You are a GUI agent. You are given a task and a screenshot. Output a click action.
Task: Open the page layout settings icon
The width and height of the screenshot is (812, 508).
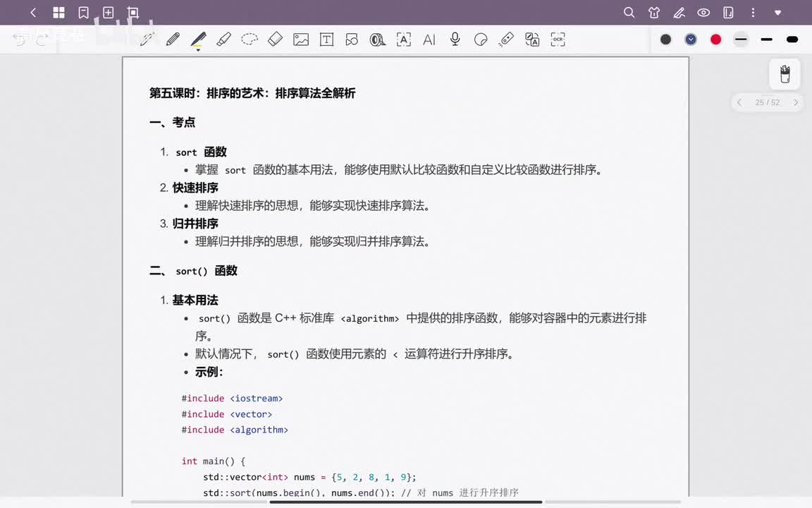728,13
